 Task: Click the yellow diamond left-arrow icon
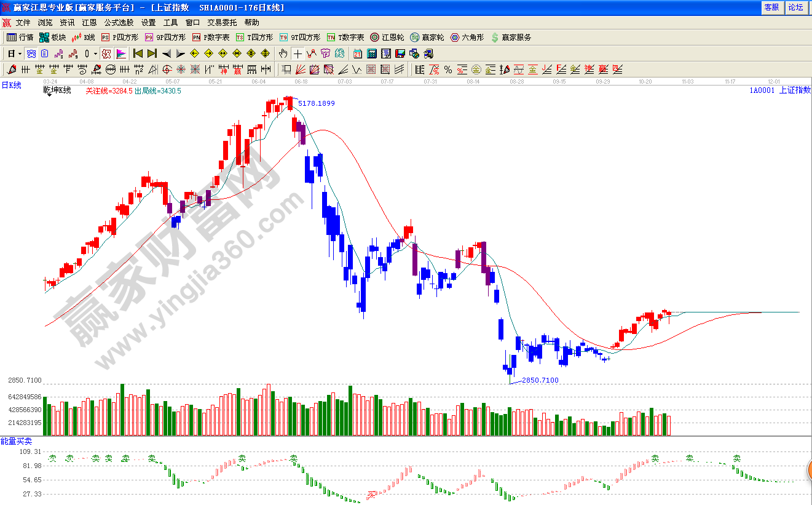pyautogui.click(x=194, y=54)
